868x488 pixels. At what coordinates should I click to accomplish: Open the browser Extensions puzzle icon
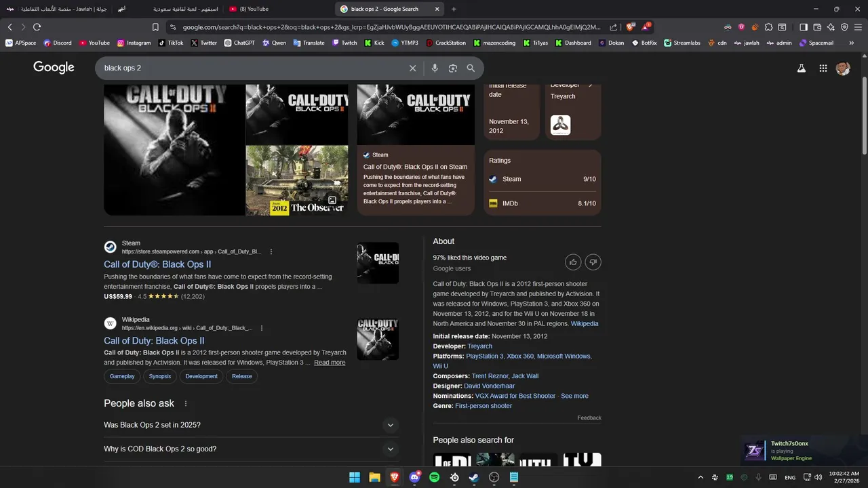click(x=768, y=27)
